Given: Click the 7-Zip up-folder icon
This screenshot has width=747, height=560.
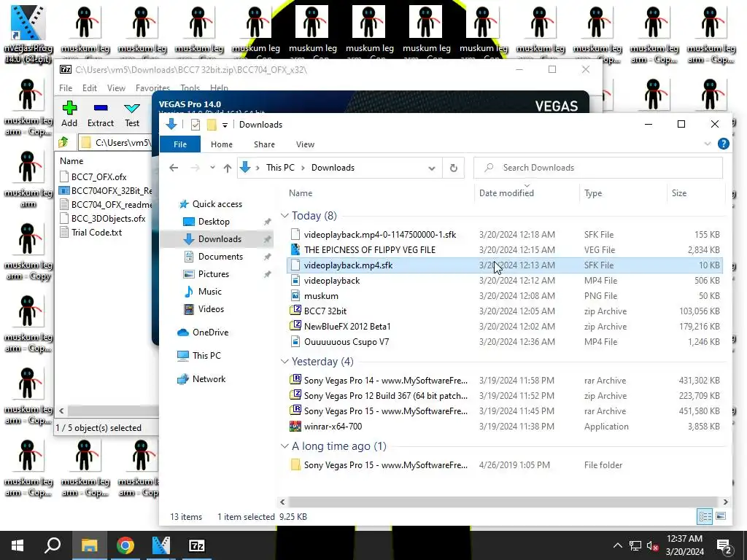Looking at the screenshot, I should click(x=63, y=142).
